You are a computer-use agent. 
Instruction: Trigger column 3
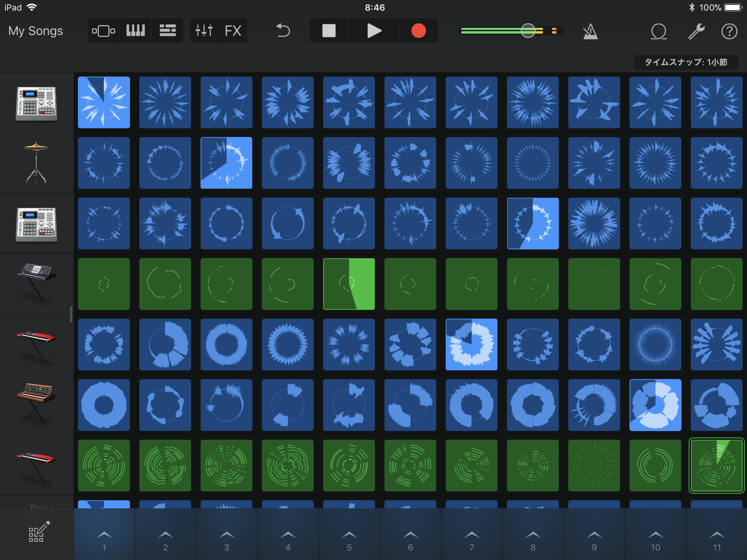click(x=227, y=534)
